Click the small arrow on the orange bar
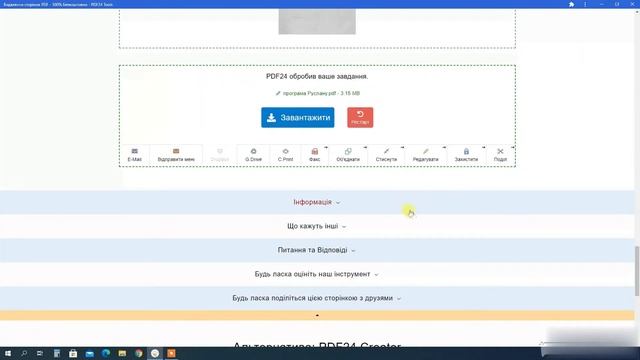This screenshot has width=640, height=360. [317, 316]
